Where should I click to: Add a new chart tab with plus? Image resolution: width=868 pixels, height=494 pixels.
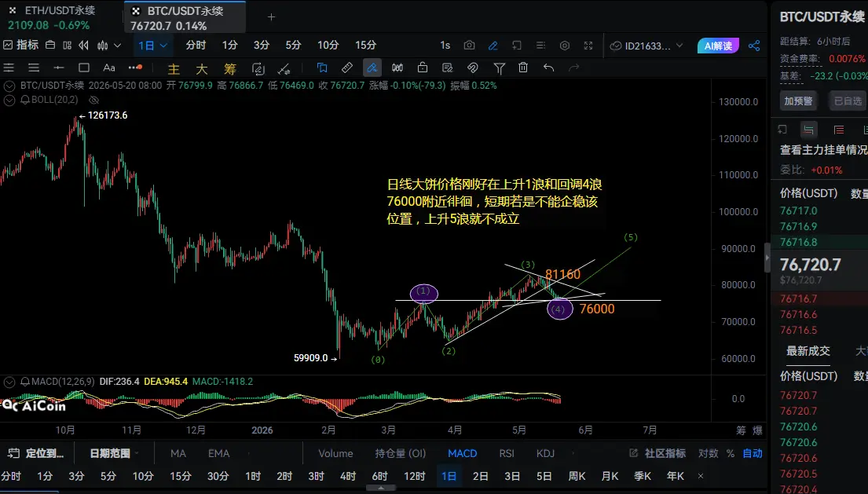point(271,17)
